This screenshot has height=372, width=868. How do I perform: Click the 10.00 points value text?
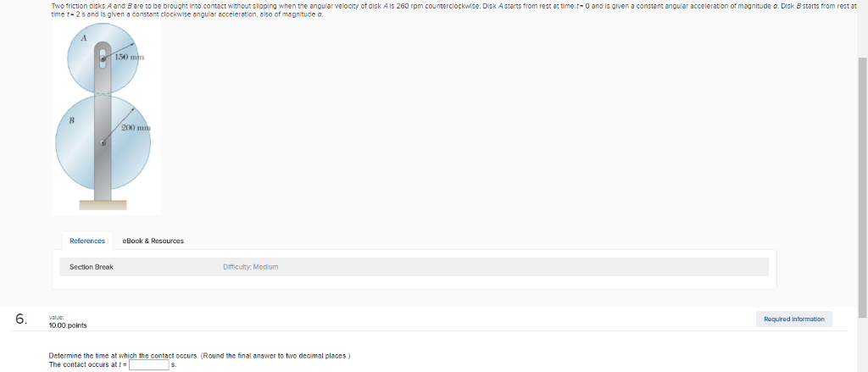[68, 325]
